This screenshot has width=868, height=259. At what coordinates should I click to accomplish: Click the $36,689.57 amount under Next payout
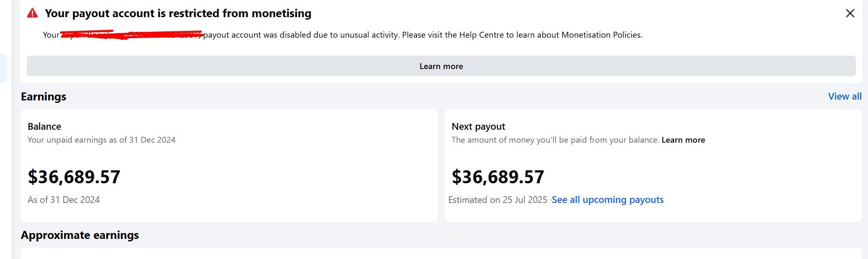pyautogui.click(x=498, y=177)
